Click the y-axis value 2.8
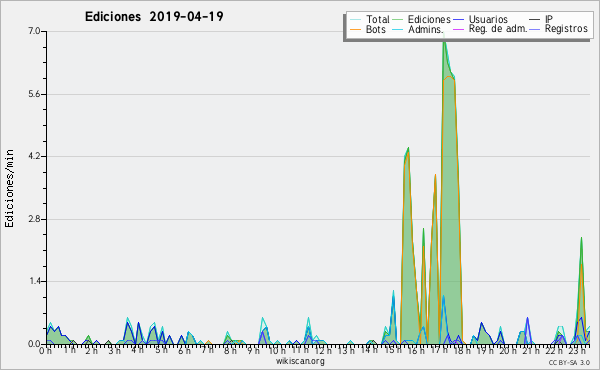Image resolution: width=600 pixels, height=370 pixels. tap(34, 219)
